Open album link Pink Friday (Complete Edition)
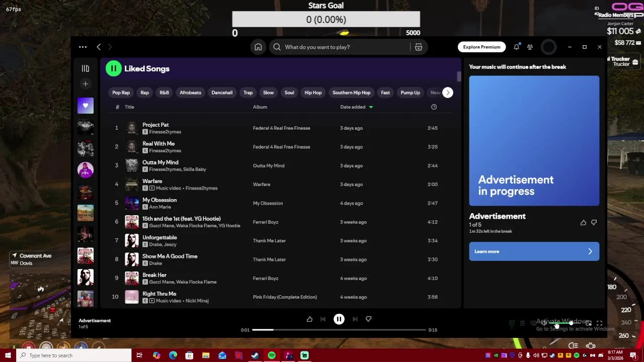This screenshot has width=644, height=362. coord(285,297)
